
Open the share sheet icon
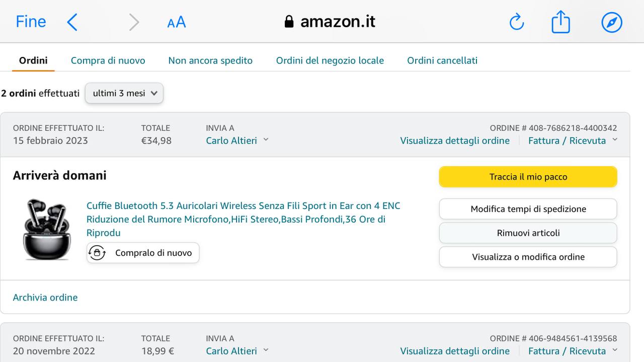pyautogui.click(x=560, y=22)
